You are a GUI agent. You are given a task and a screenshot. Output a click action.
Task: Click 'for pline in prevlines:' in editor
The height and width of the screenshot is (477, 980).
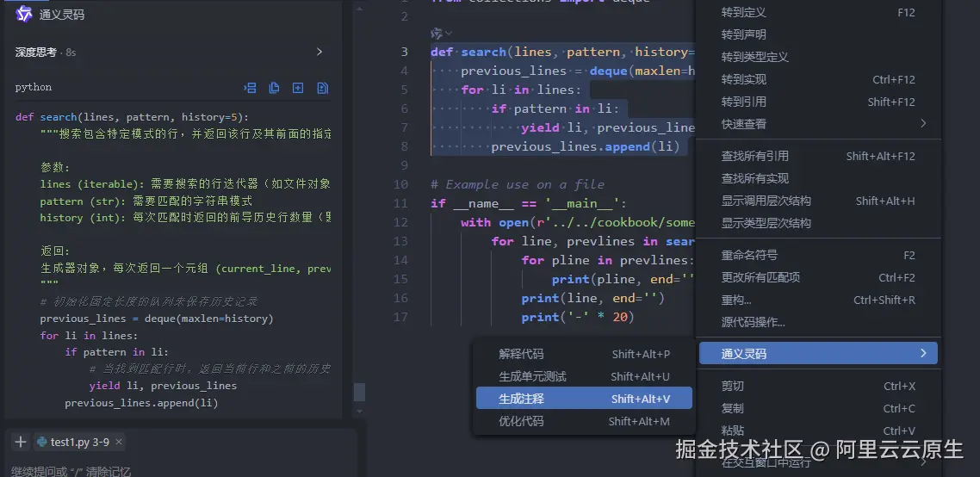[x=608, y=260]
